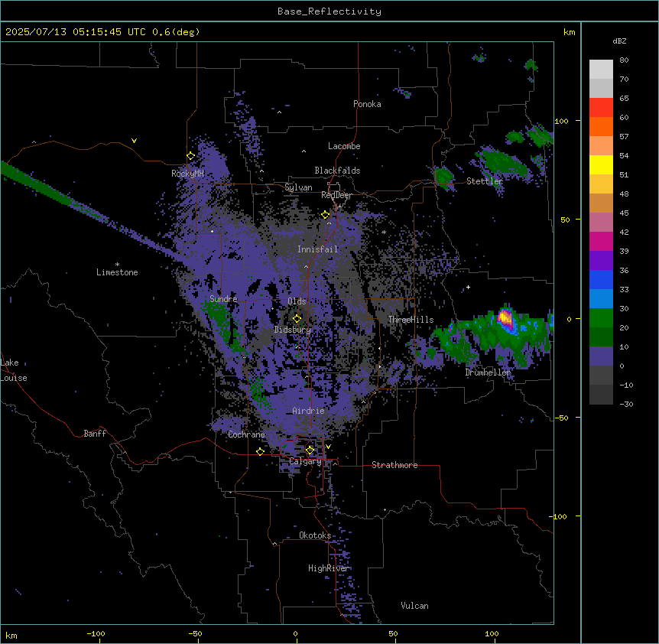Select the purple swatch between 39 and 36
This screenshot has width=659, height=644.
pyautogui.click(x=601, y=261)
